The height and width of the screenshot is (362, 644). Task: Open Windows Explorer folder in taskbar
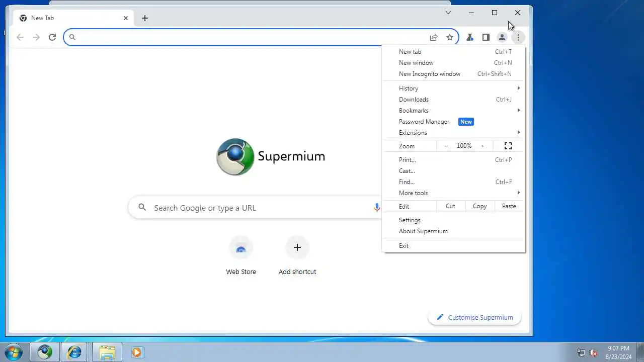107,352
